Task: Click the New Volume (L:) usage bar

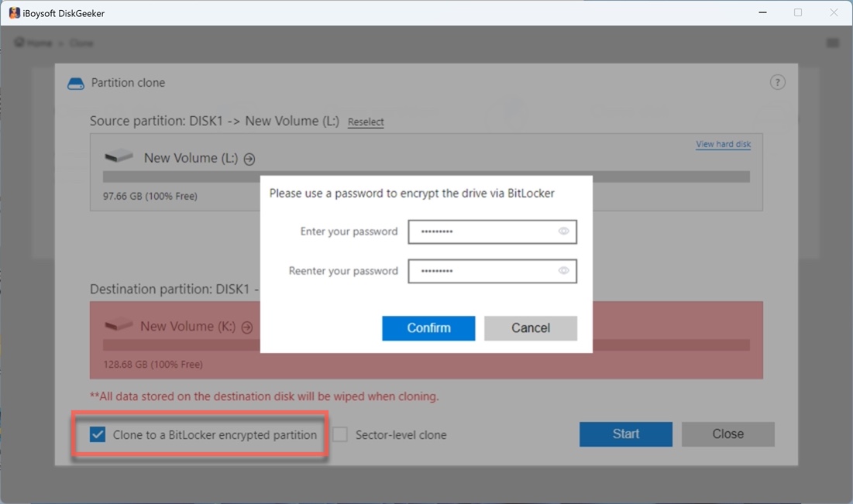Action: [426, 177]
